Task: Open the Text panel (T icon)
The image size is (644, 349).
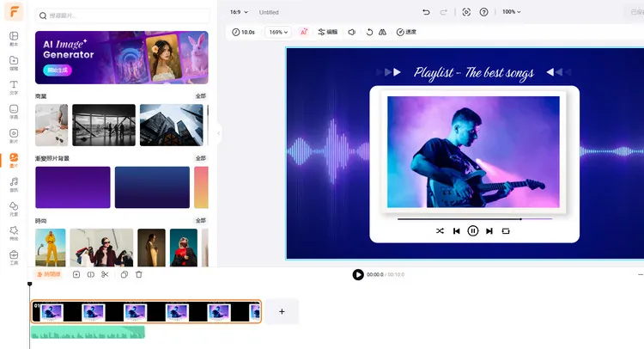Action: (14, 87)
